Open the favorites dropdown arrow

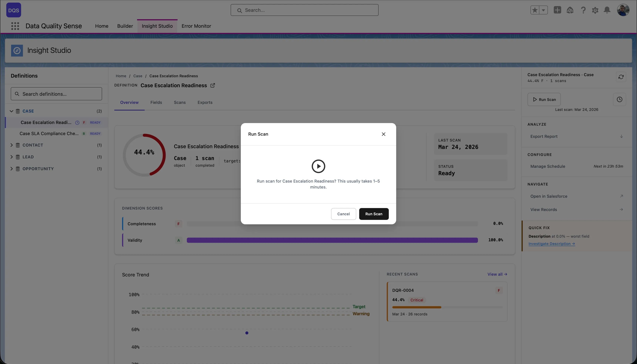pyautogui.click(x=543, y=10)
